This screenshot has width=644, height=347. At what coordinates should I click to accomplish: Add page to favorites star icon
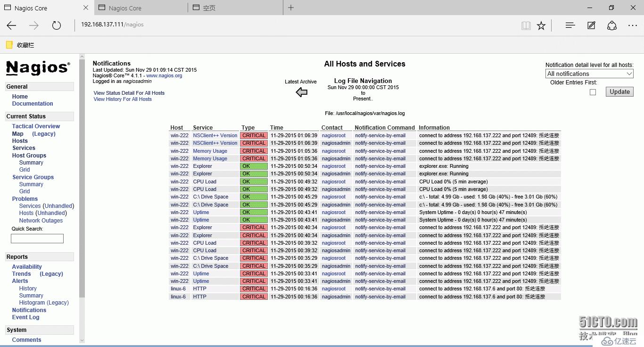point(541,26)
